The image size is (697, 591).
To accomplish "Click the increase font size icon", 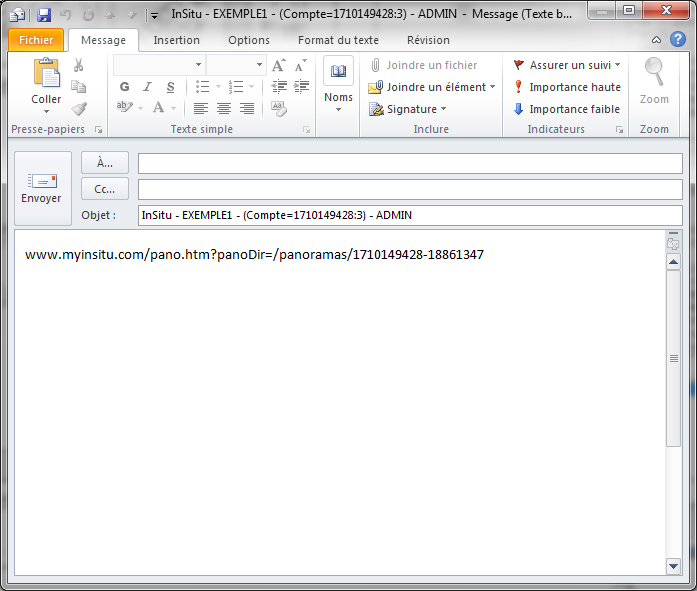I will point(279,65).
